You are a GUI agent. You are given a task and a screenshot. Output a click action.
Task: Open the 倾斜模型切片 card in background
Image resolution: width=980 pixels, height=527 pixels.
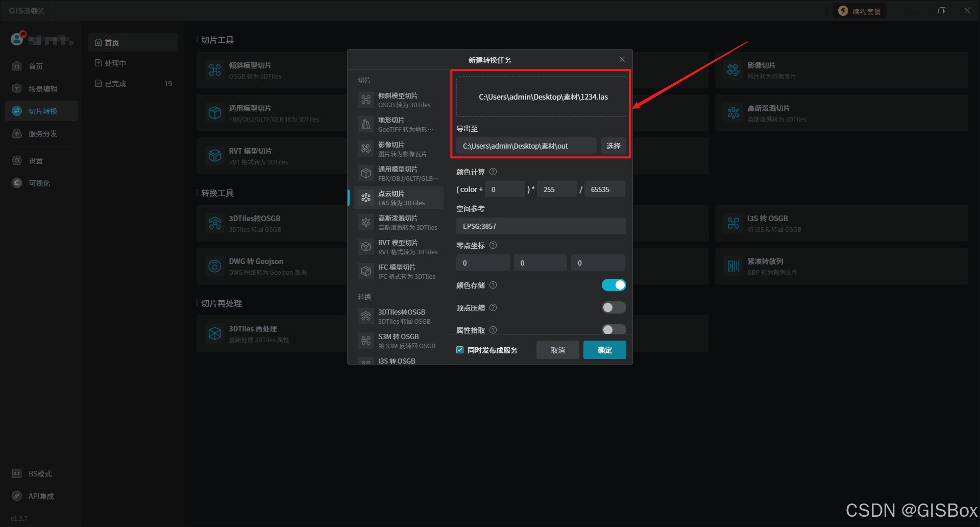point(272,70)
